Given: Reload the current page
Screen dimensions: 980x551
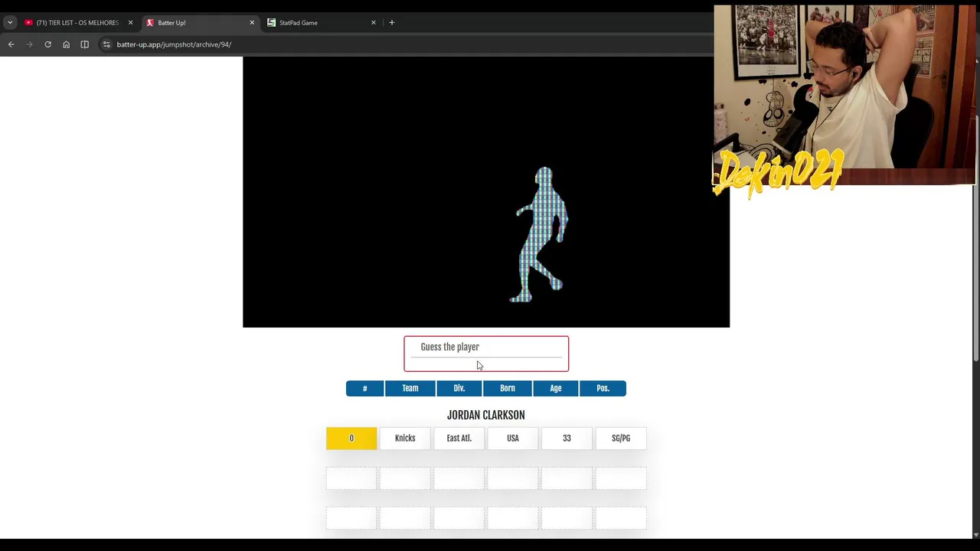Looking at the screenshot, I should click(47, 44).
